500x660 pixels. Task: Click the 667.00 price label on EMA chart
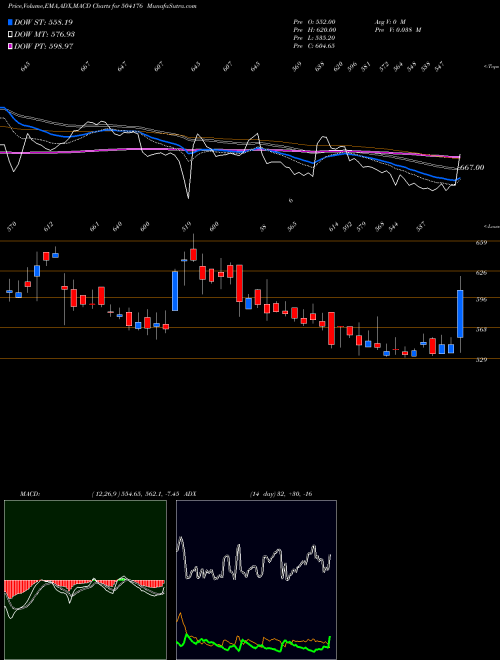470,168
